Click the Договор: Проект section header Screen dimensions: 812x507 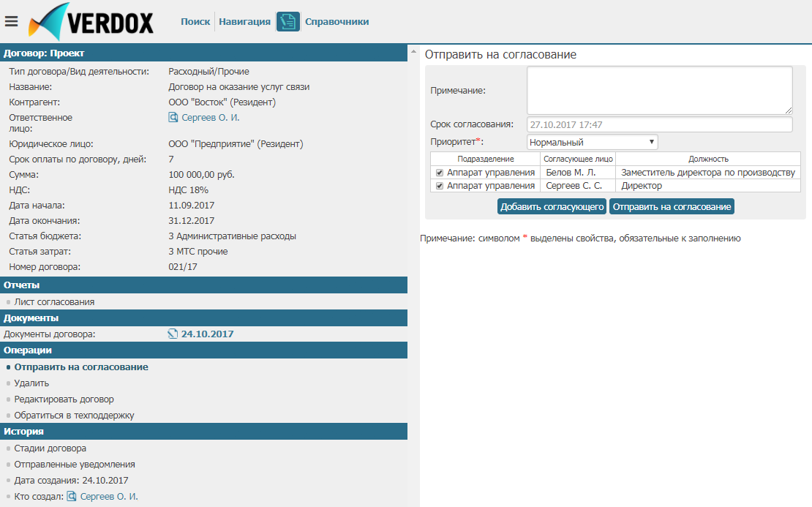point(203,53)
